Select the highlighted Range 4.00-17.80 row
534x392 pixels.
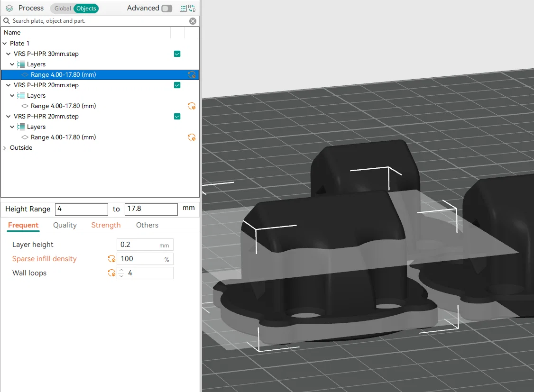[100, 75]
